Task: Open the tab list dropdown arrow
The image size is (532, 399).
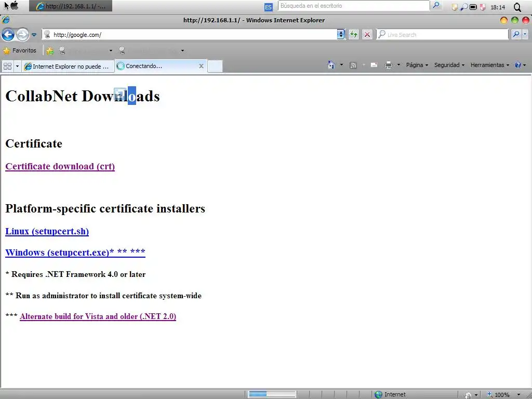Action: [x=17, y=66]
